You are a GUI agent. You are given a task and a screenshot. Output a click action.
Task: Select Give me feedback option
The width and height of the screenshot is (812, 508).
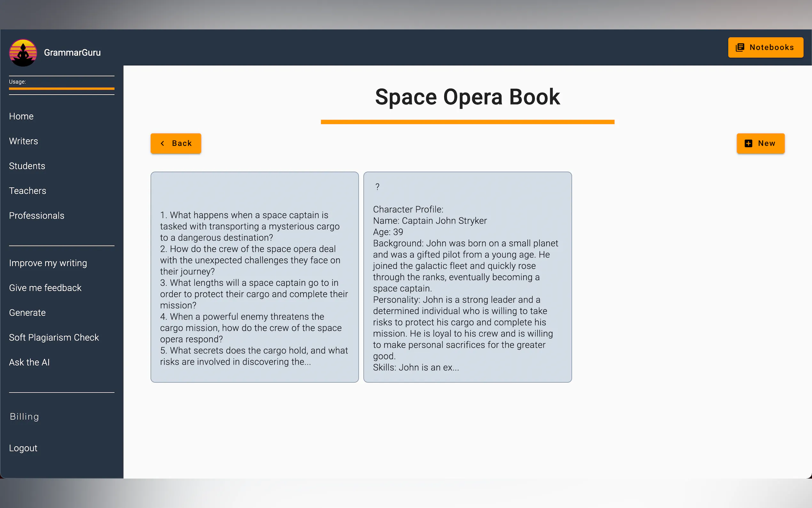pyautogui.click(x=45, y=288)
